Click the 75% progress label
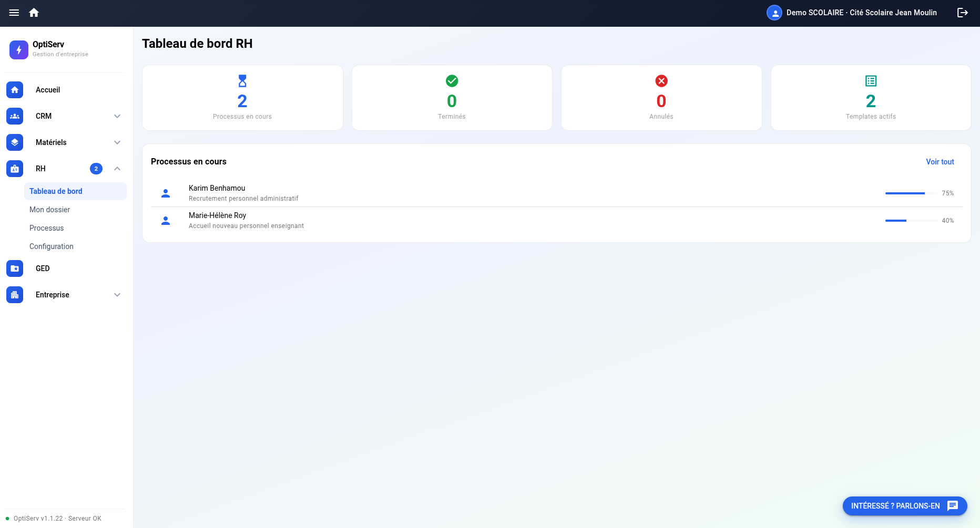Image resolution: width=980 pixels, height=528 pixels. 948,193
